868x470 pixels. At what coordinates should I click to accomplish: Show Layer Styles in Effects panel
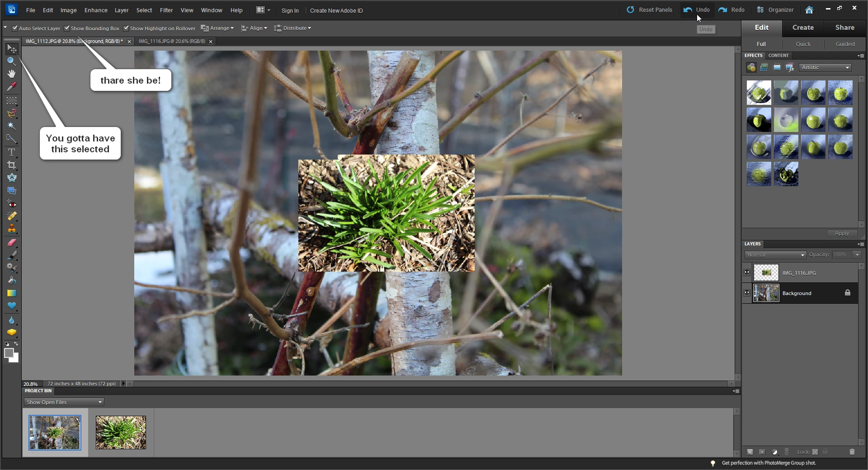[x=764, y=67]
